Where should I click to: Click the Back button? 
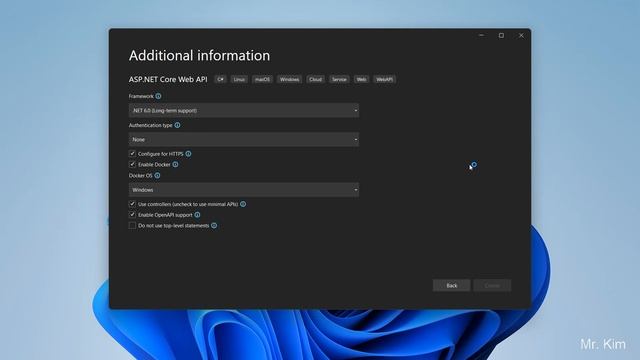pos(451,285)
